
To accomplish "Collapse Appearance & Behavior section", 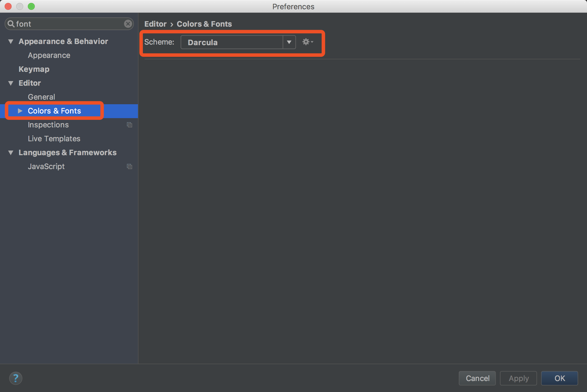I will (x=11, y=41).
